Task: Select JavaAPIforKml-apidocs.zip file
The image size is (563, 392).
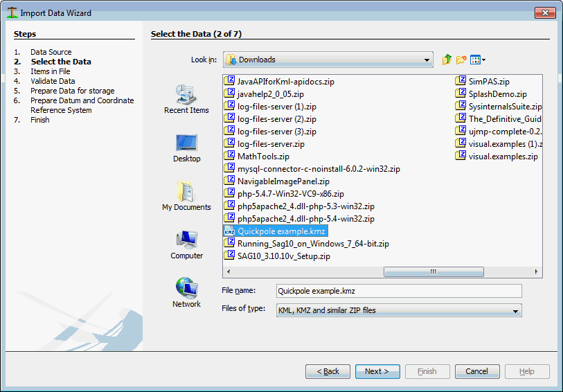Action: [279, 82]
